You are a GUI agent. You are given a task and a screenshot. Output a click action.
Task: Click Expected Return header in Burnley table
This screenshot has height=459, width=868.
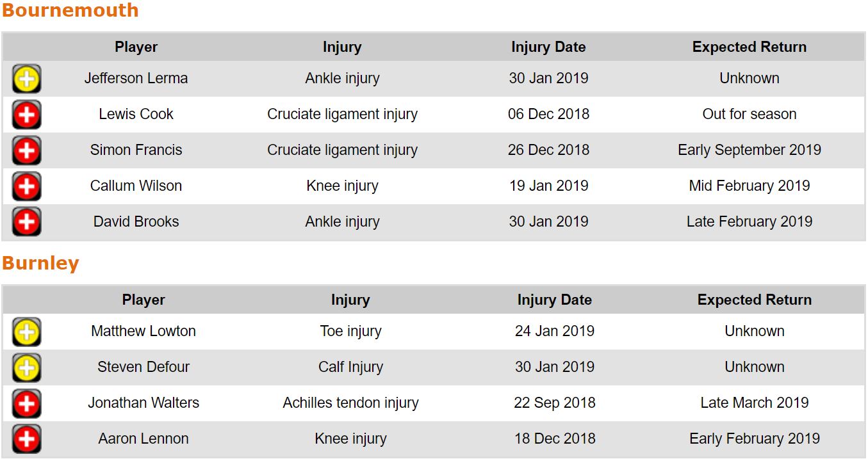coord(754,300)
